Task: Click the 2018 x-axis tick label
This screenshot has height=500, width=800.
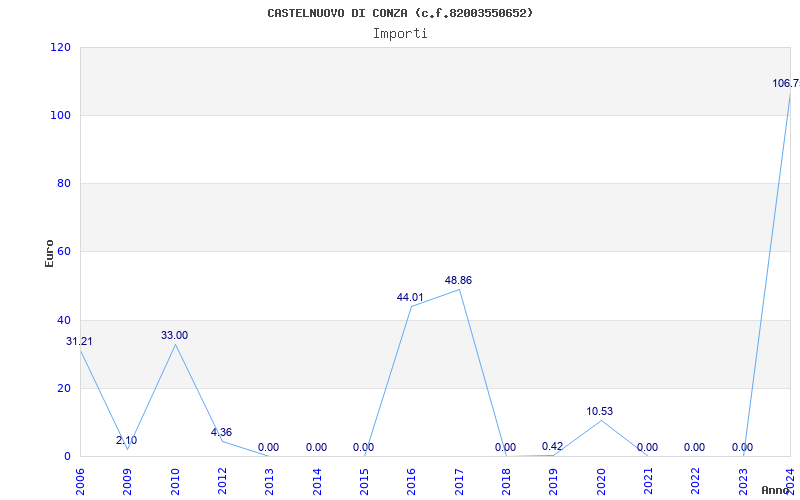Action: coord(506,482)
